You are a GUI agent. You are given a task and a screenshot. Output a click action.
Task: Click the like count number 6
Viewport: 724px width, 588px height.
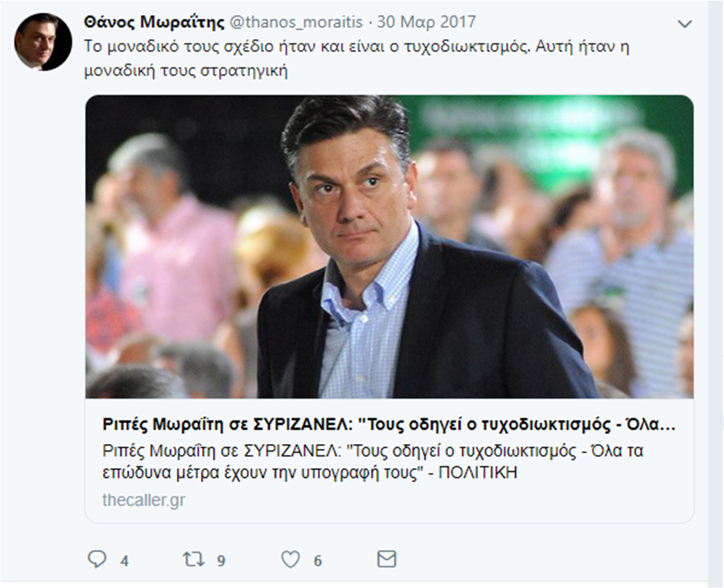318,561
